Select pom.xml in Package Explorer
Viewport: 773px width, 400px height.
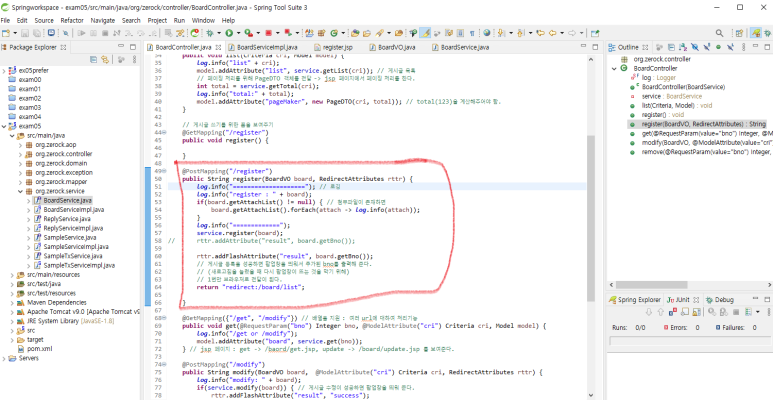(33, 349)
